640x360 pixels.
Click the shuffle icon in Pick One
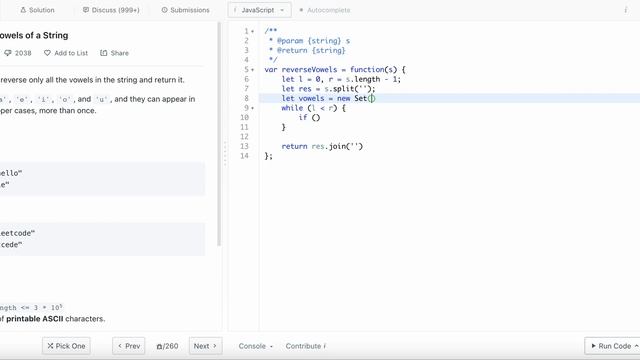click(50, 346)
